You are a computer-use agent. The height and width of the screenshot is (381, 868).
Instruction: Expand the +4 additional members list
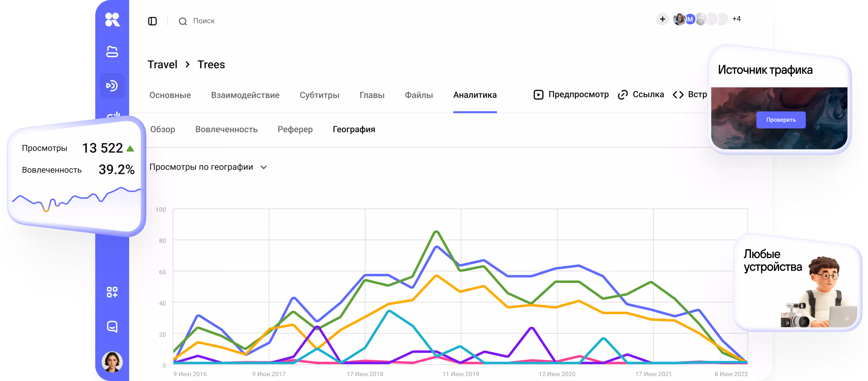point(736,19)
